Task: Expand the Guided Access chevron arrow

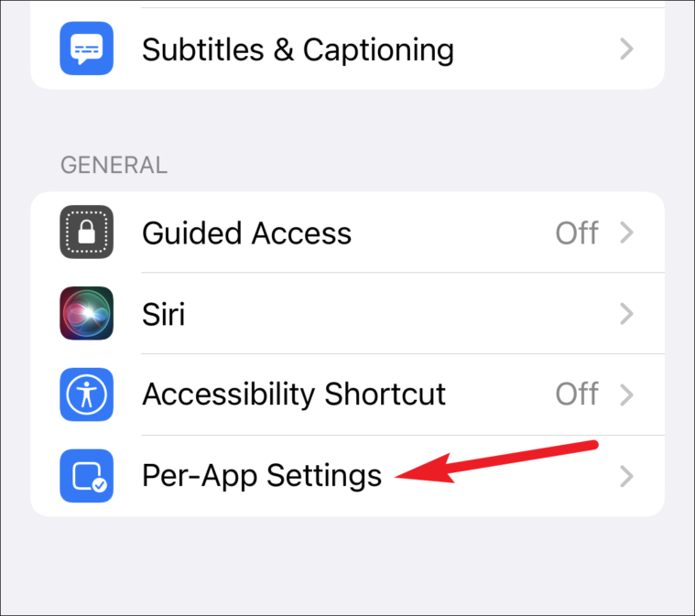Action: click(x=626, y=232)
